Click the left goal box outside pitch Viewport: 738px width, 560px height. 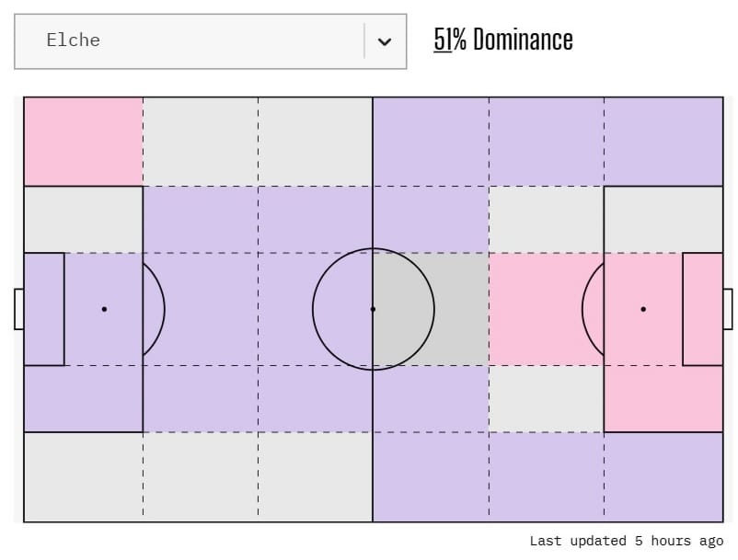point(18,309)
